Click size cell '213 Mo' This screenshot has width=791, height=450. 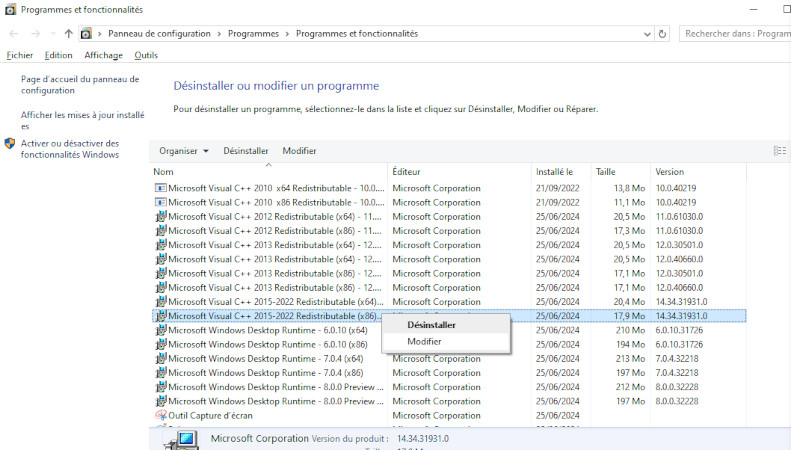click(630, 359)
